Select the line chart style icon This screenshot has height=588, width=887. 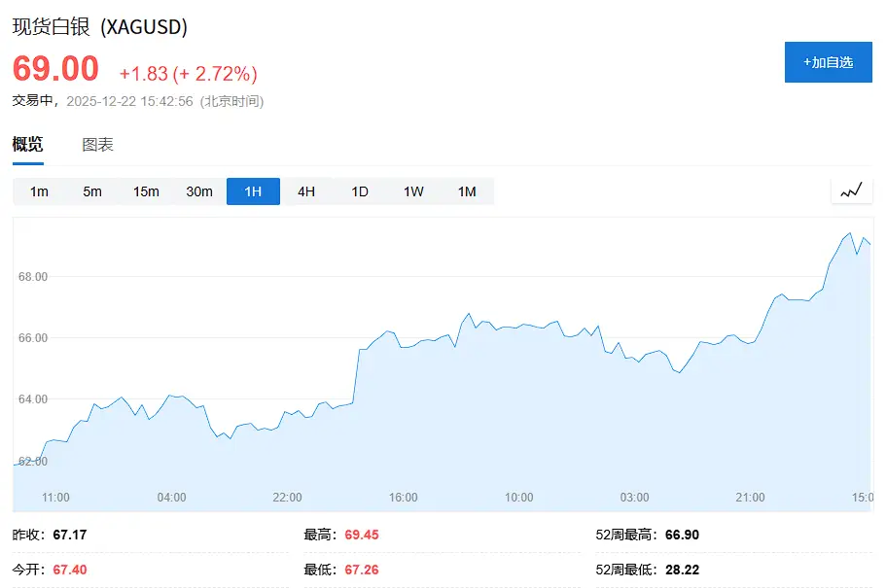(x=851, y=191)
